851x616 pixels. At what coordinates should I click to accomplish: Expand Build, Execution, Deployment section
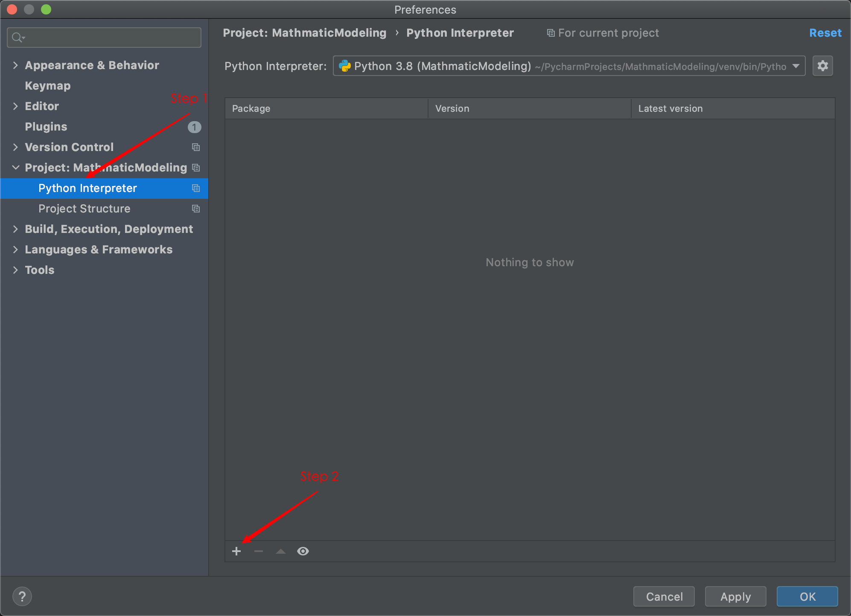tap(16, 229)
